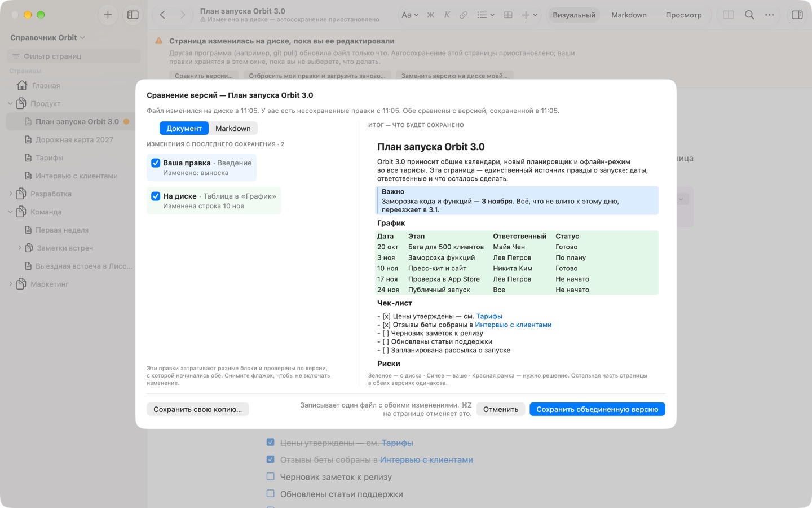Image resolution: width=812 pixels, height=508 pixels.
Task: Apply italic formatting (К)
Action: click(x=447, y=15)
